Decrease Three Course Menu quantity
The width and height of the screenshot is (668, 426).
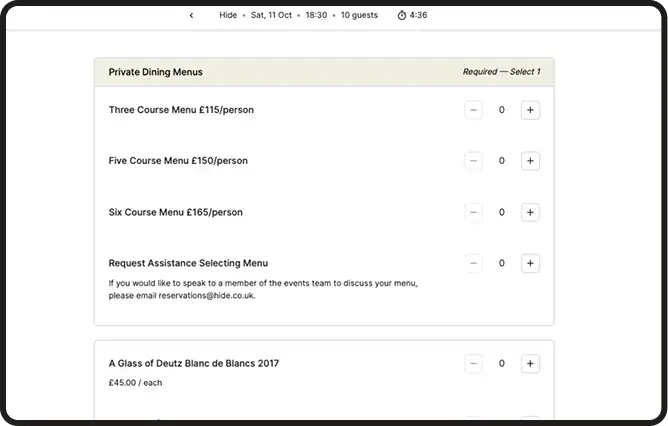pyautogui.click(x=473, y=110)
